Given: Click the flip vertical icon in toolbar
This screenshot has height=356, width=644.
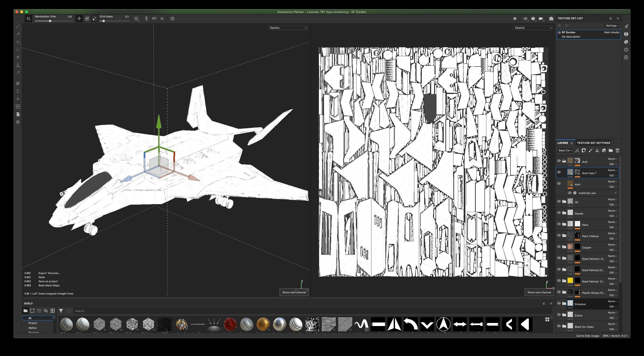Looking at the screenshot, I should tap(147, 19).
